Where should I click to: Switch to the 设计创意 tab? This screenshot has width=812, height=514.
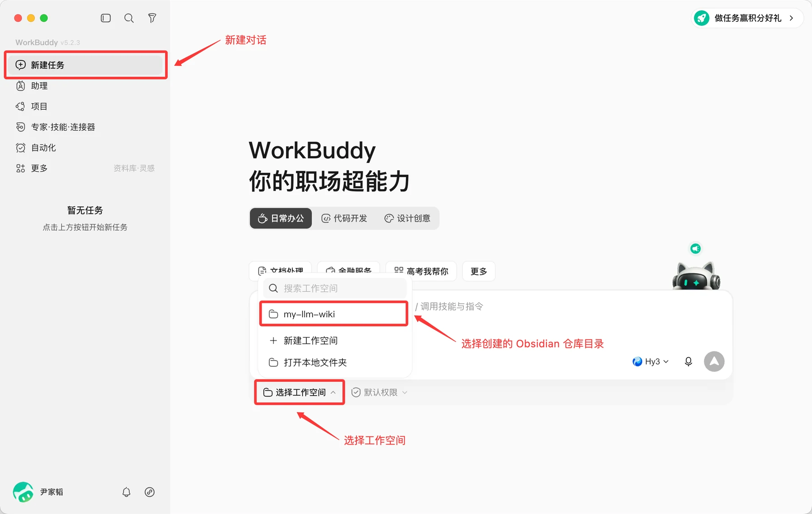407,218
